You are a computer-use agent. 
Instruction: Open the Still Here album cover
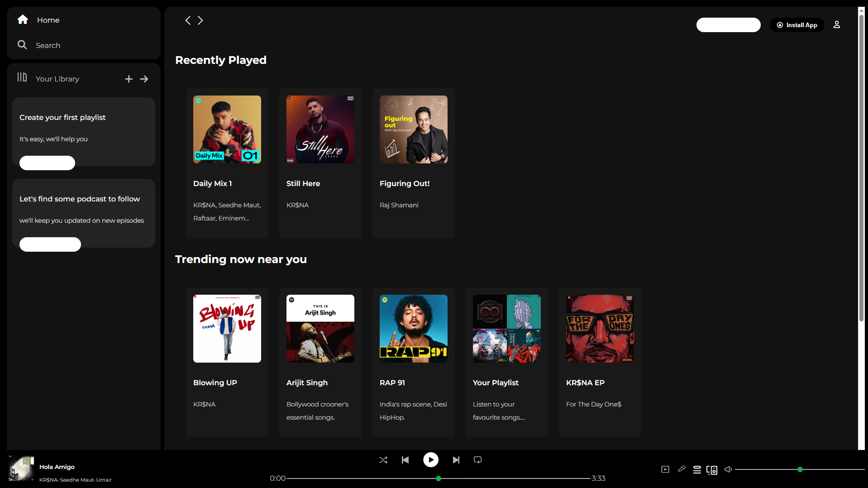320,129
